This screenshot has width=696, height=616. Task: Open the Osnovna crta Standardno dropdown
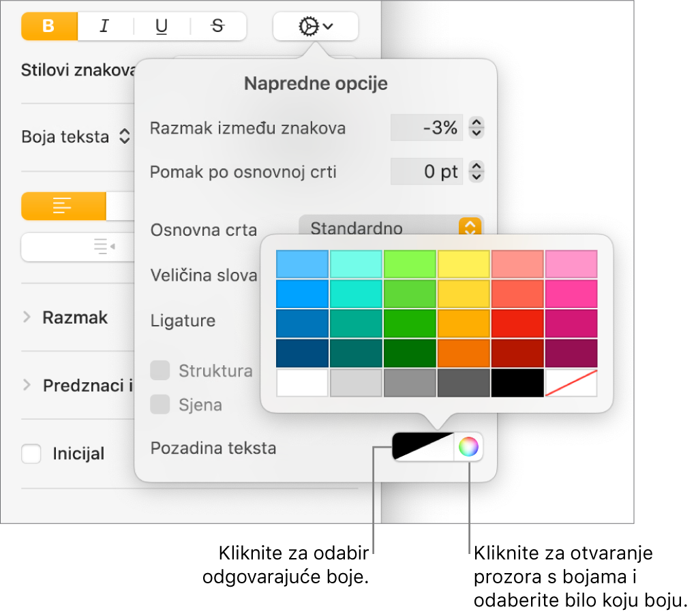(391, 226)
